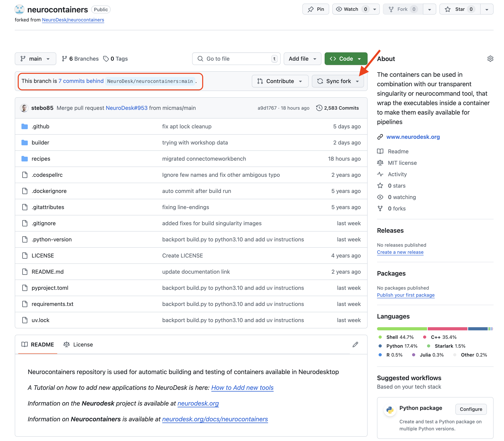Pin the neurocontainers repository

pyautogui.click(x=315, y=9)
